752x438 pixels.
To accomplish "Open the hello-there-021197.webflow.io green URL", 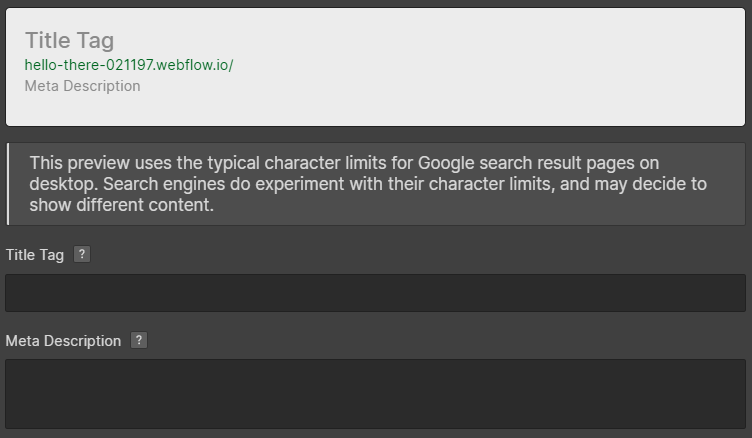I will 129,65.
